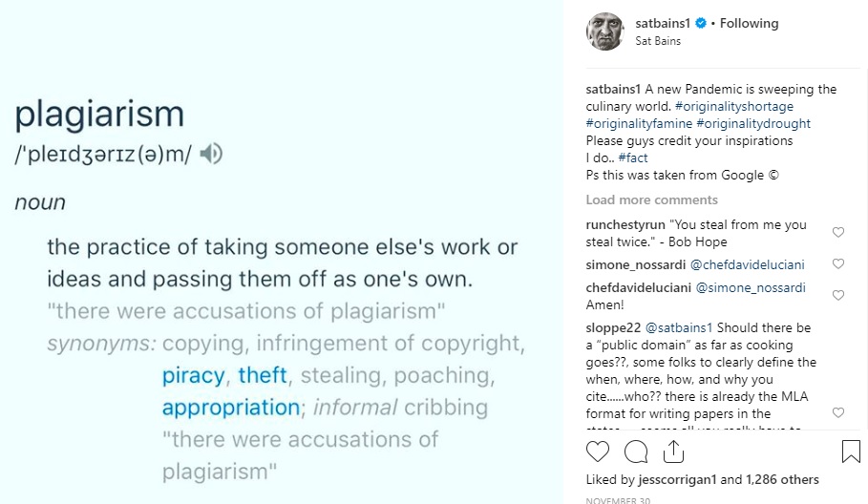This screenshot has height=504, width=868.
Task: Click the share post icon
Action: coord(673,451)
